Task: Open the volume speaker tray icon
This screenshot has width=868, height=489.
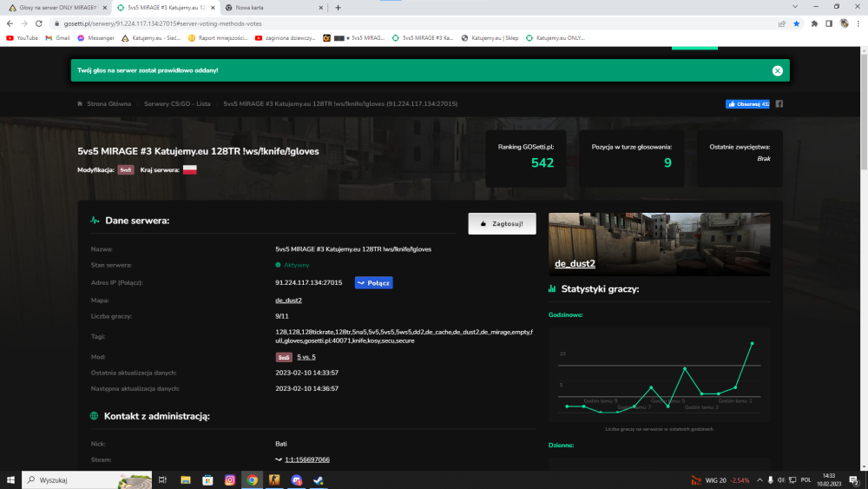Action: (780, 480)
